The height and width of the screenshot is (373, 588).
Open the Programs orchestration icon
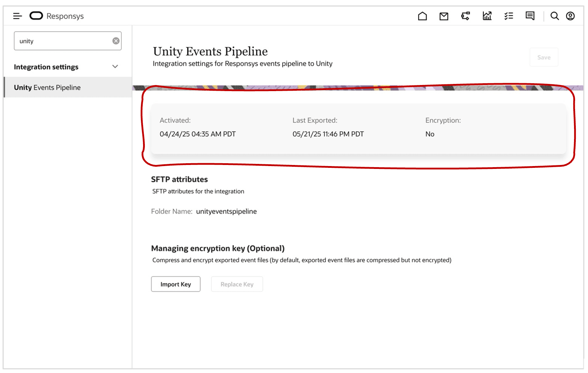[465, 16]
